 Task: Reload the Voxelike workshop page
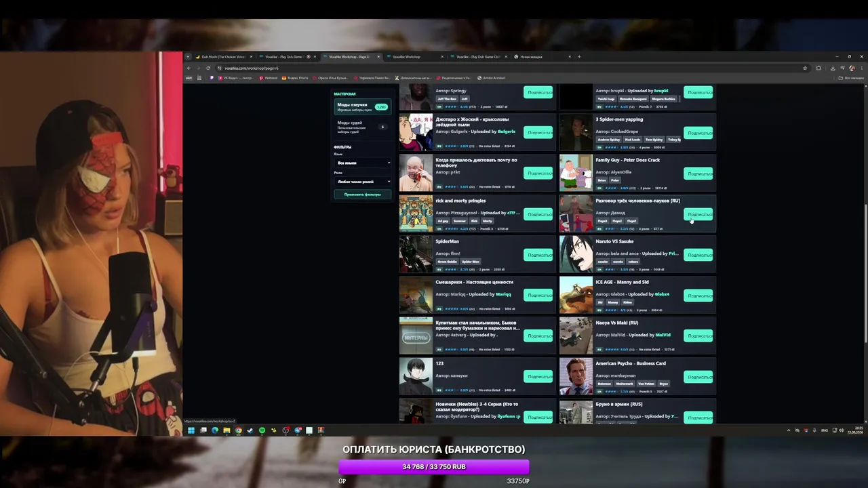[x=208, y=68]
